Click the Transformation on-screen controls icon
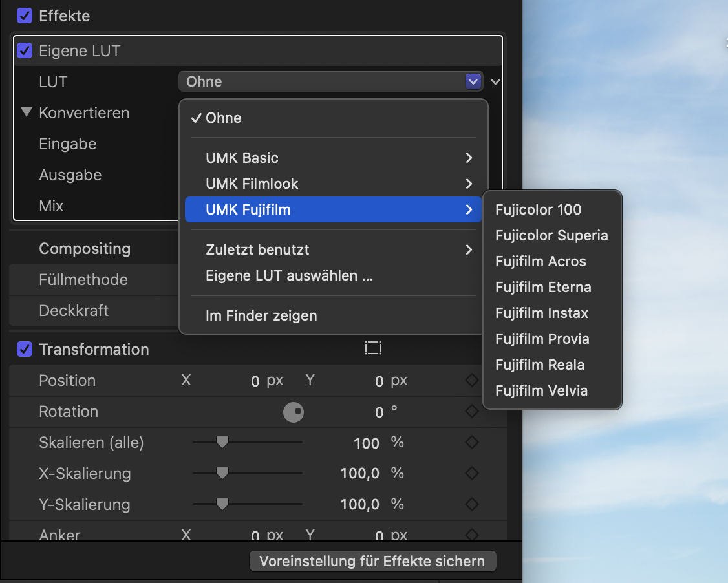Image resolution: width=728 pixels, height=583 pixels. (x=373, y=348)
